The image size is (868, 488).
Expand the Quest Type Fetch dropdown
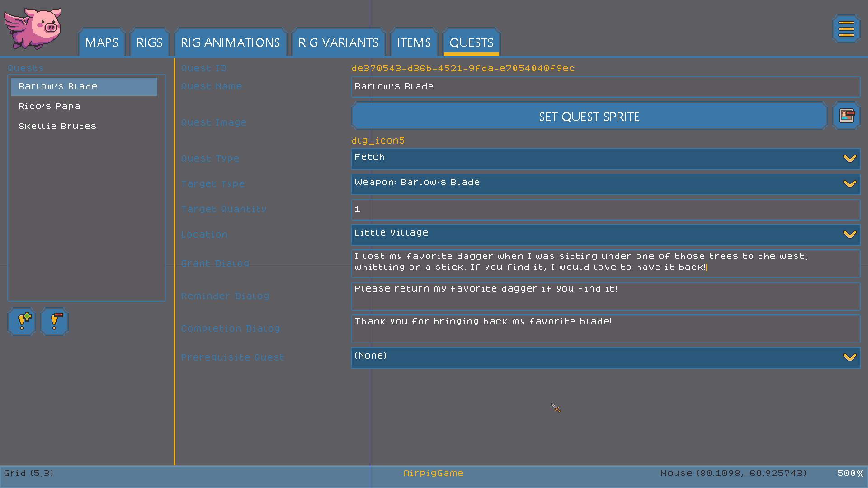pos(605,159)
